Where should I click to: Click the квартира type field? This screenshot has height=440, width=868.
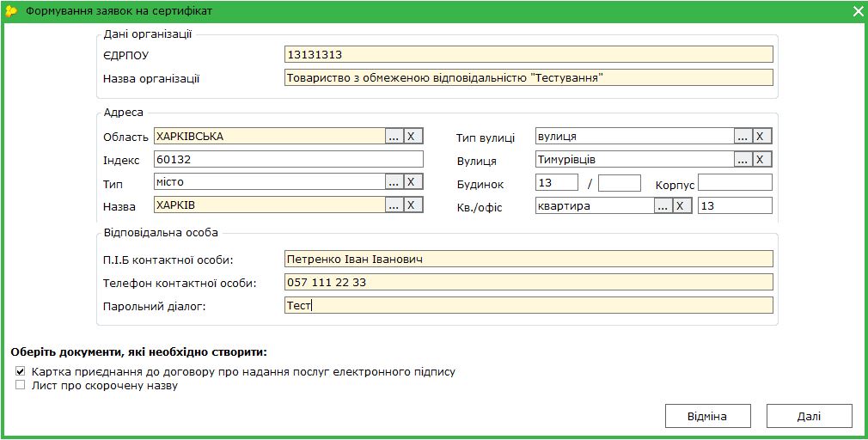tap(595, 206)
